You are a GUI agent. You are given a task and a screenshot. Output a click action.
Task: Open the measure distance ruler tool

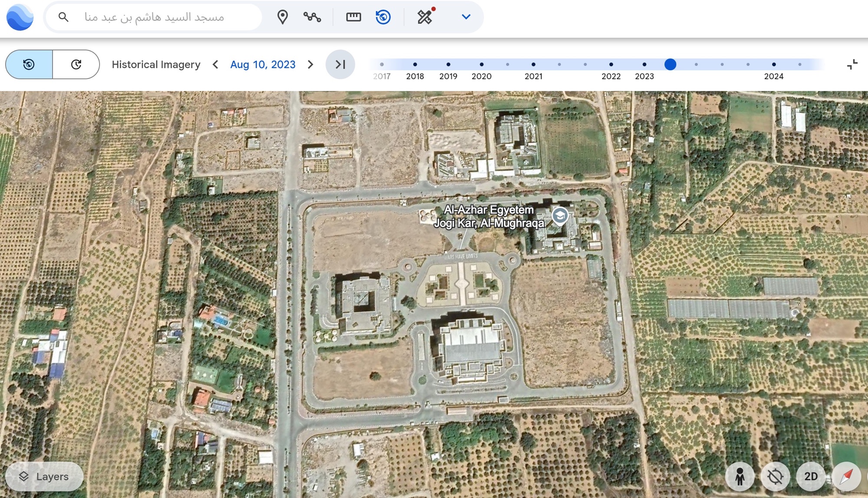pyautogui.click(x=353, y=17)
